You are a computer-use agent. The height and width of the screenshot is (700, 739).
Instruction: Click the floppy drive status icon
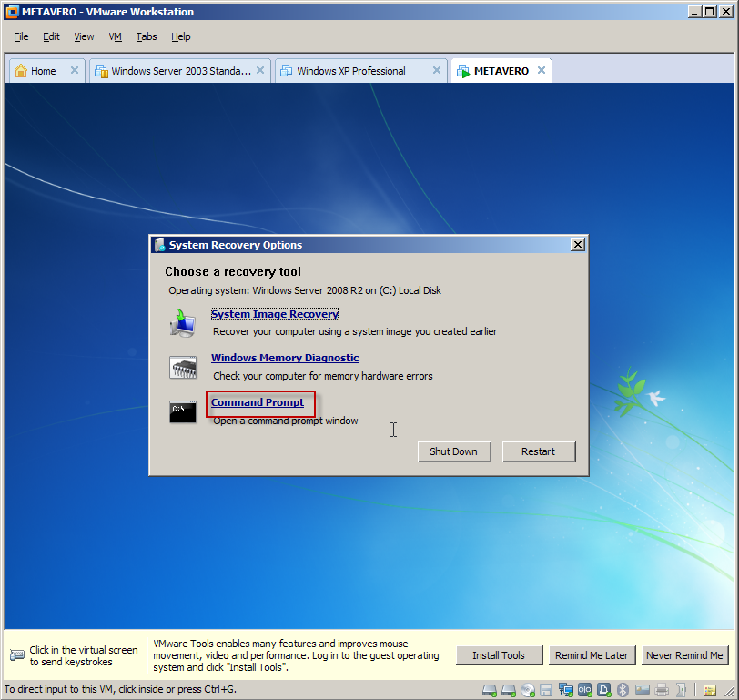tap(546, 690)
